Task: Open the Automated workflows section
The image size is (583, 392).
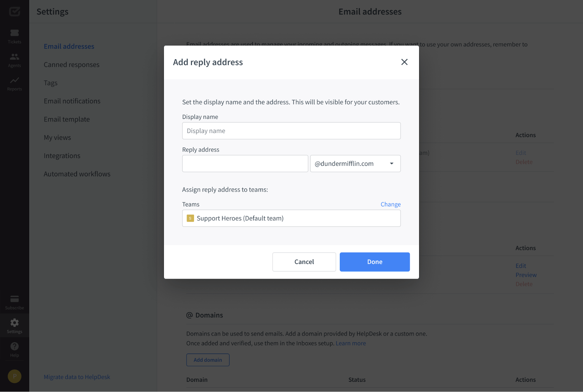Action: [x=77, y=174]
